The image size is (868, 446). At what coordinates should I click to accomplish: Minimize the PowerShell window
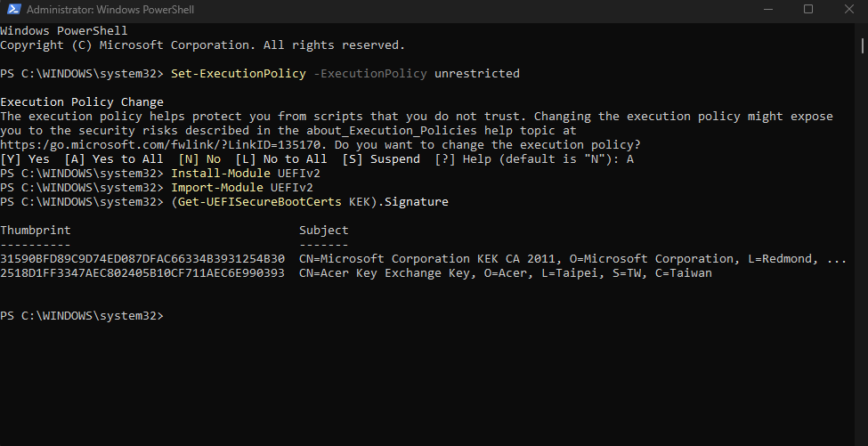pyautogui.click(x=767, y=10)
